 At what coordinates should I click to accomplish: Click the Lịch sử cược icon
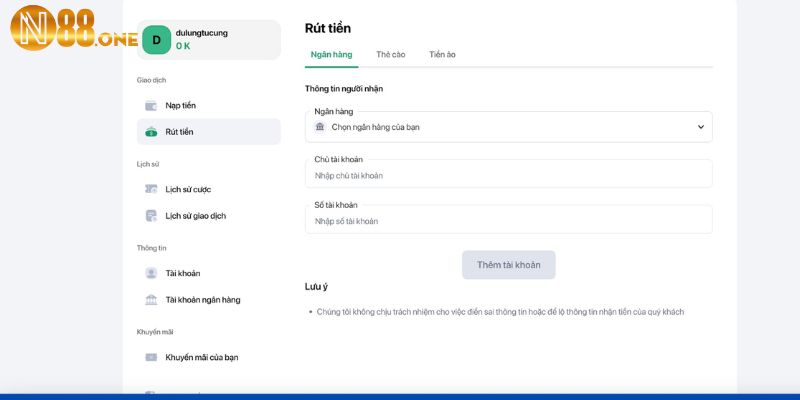151,189
